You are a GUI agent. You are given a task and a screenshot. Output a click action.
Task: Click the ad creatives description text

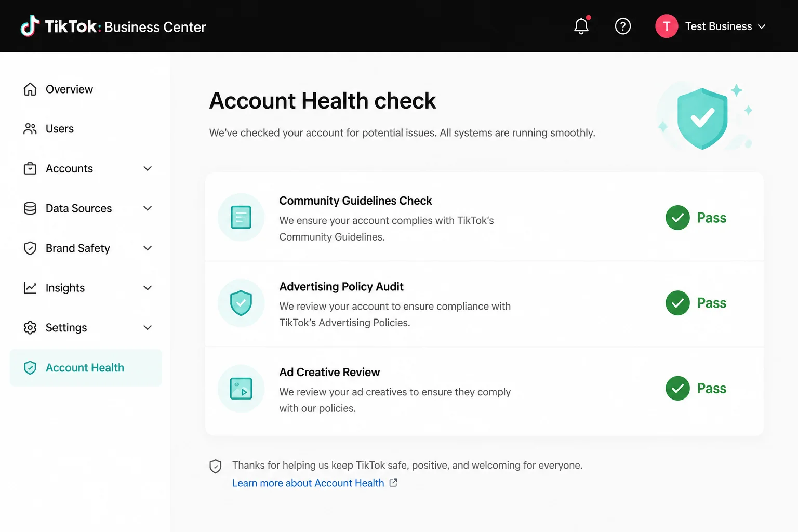click(x=395, y=400)
